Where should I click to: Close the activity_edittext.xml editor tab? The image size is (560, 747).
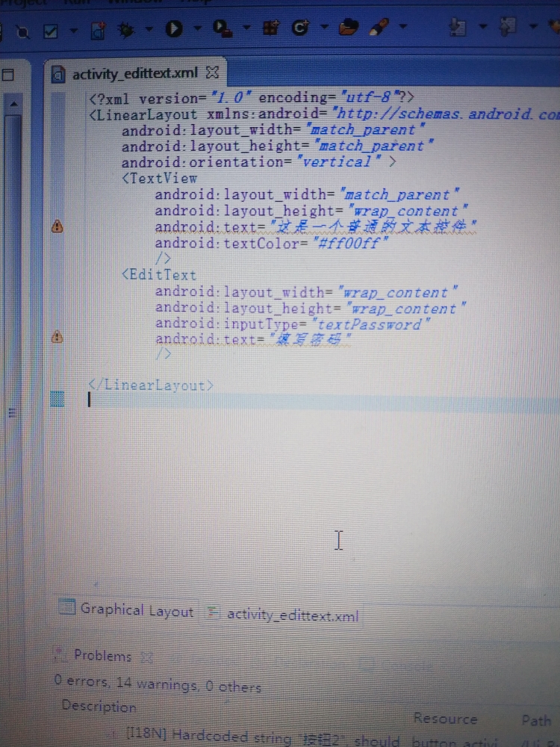(x=212, y=72)
